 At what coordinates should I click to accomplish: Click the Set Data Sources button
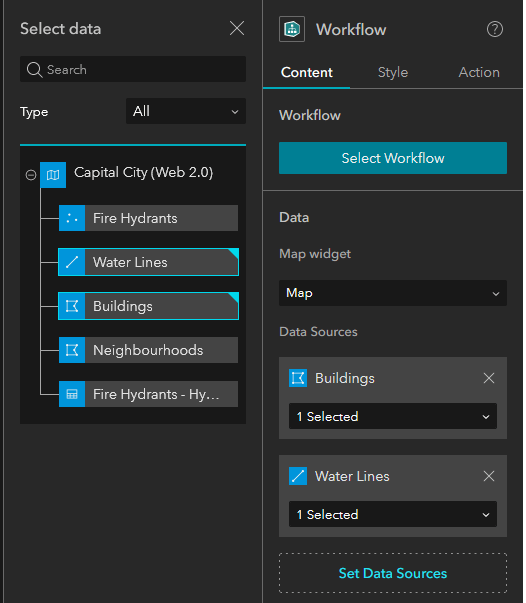[x=393, y=573]
